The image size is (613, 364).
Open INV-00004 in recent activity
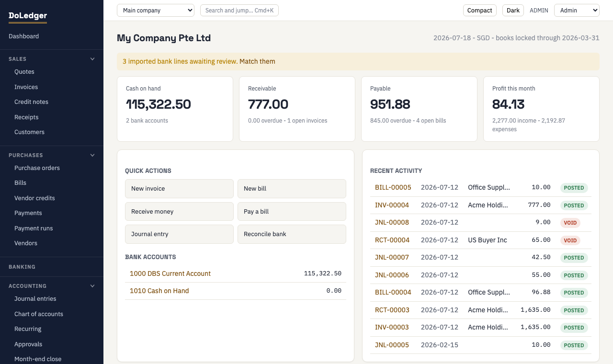(392, 205)
